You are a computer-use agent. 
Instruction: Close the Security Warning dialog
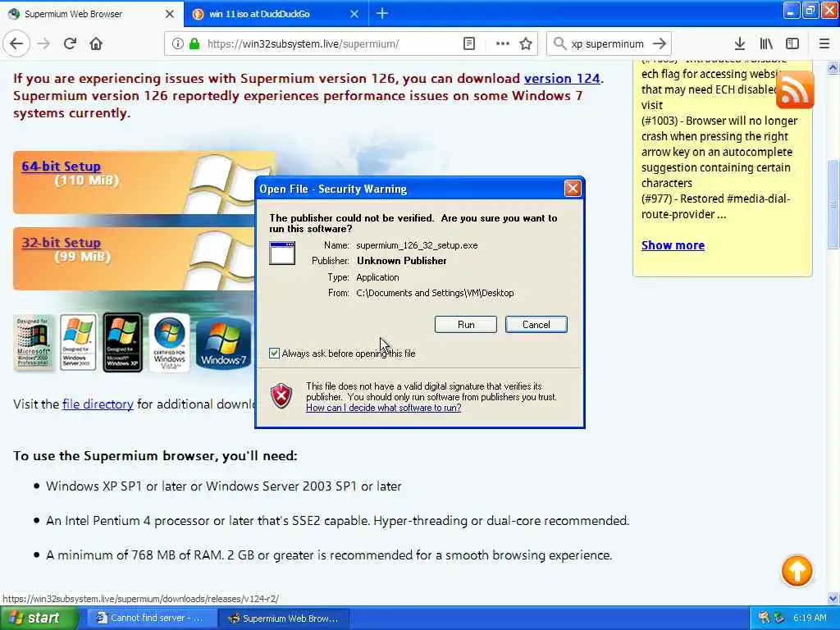click(573, 189)
